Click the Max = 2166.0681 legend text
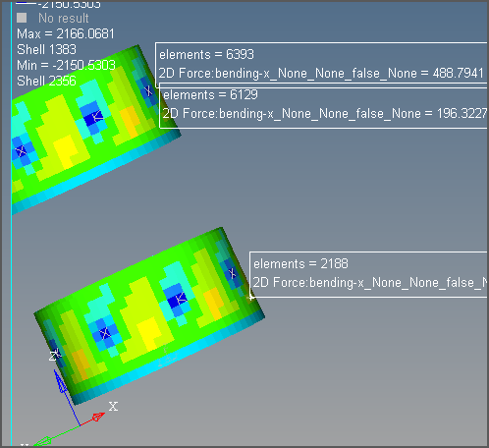This screenshot has height=448, width=489. point(66,33)
